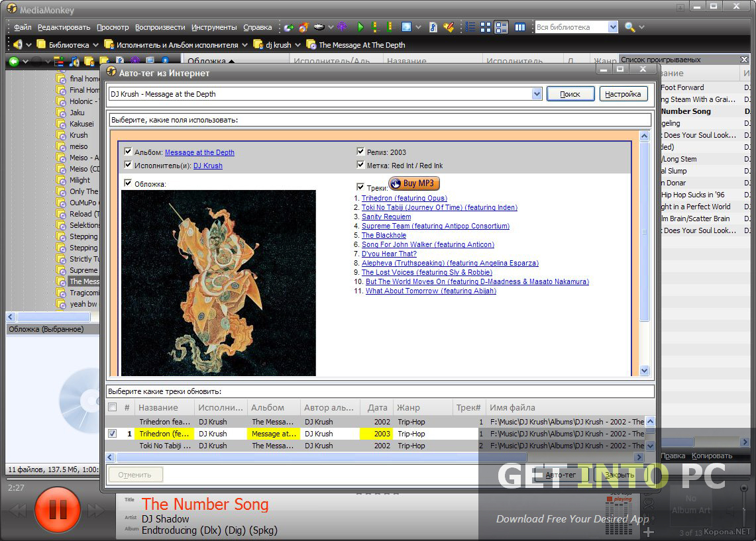Click the Настройка settings button
This screenshot has width=756, height=541.
[623, 94]
